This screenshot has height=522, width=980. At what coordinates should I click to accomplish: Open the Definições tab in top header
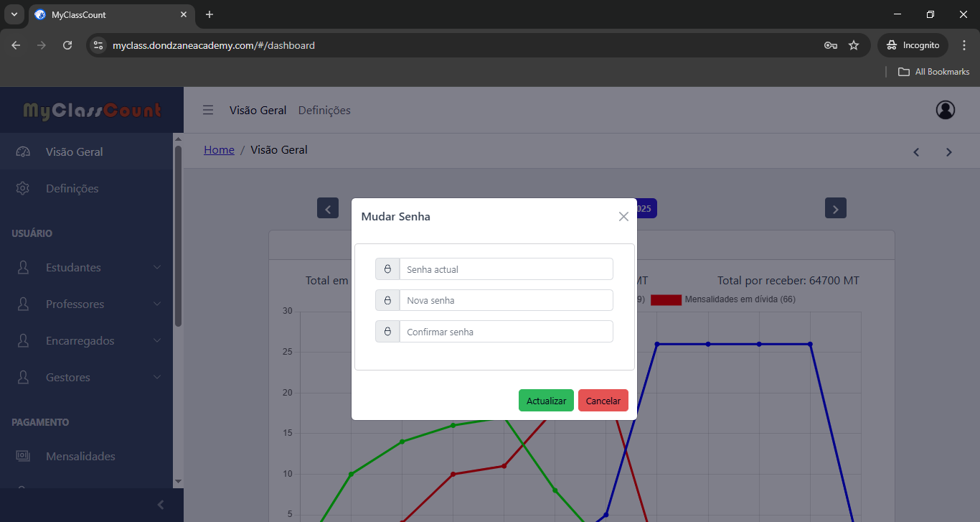pos(324,110)
